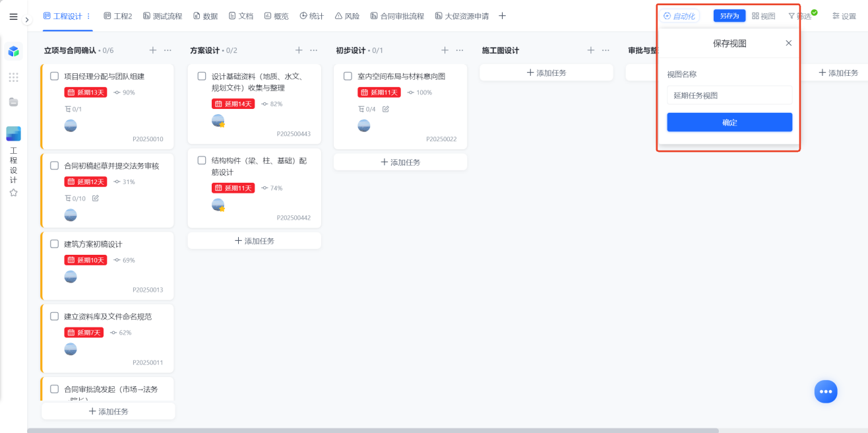Focus the 视图名称 input field

(729, 95)
